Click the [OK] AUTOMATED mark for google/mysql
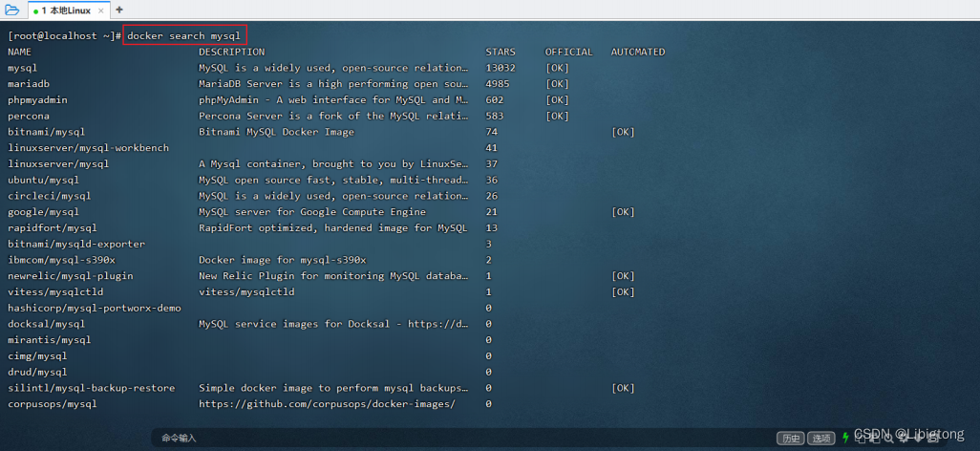The image size is (980, 451). [x=623, y=212]
